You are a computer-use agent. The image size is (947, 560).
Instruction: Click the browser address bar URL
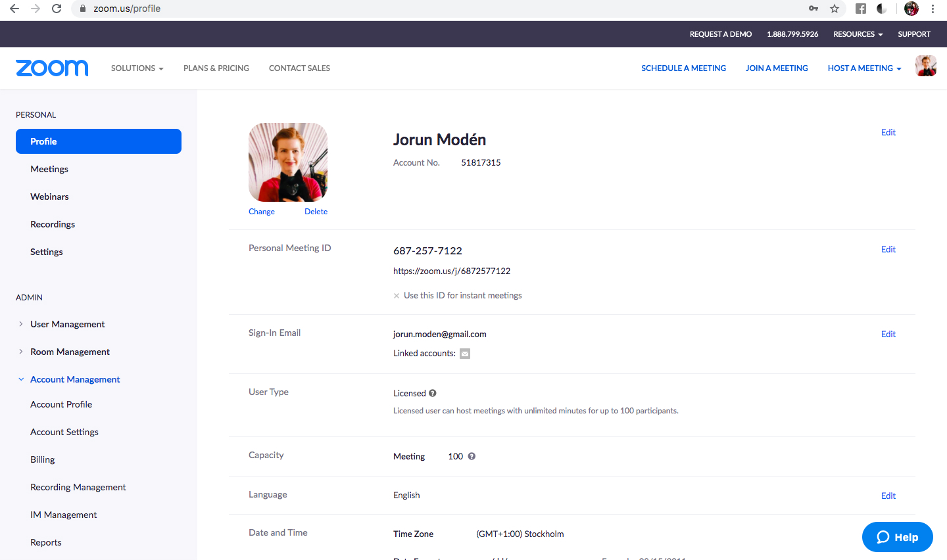click(127, 9)
